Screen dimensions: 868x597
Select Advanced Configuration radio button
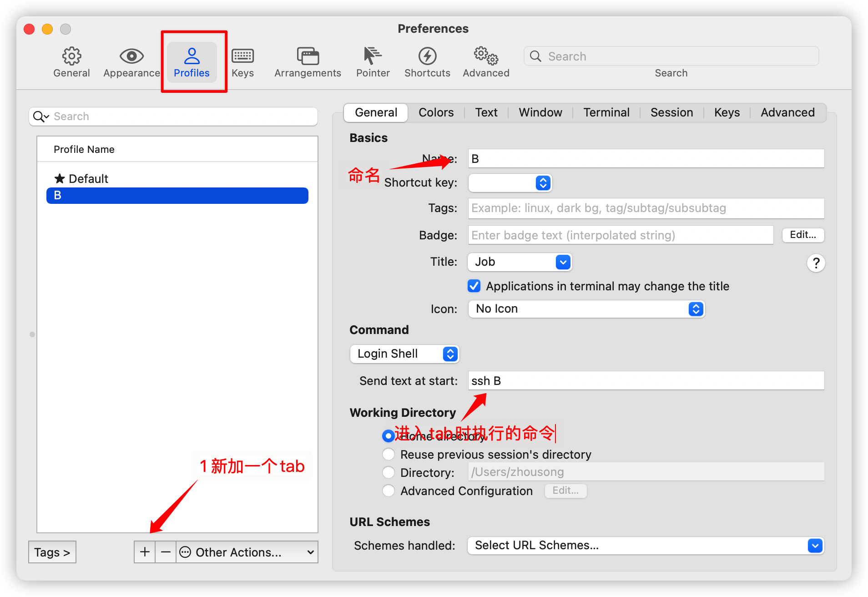[x=388, y=491]
